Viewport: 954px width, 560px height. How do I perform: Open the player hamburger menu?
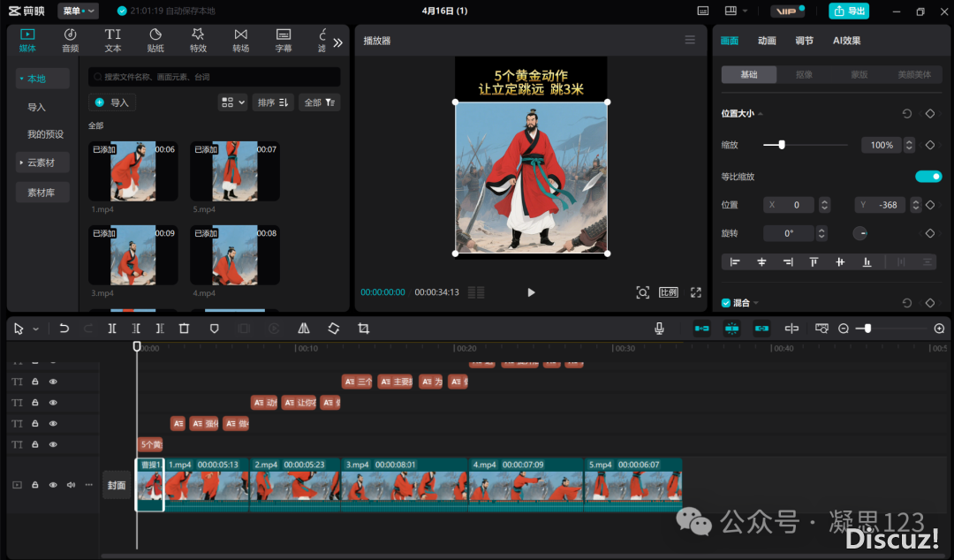click(690, 40)
